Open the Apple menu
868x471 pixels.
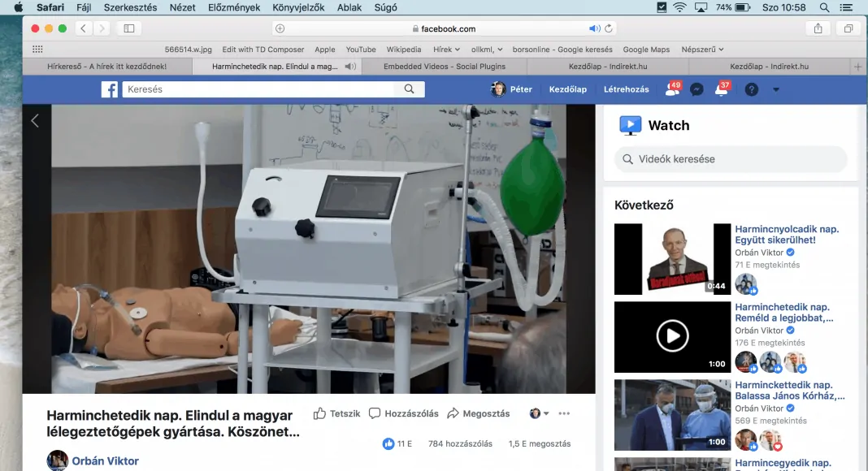tap(18, 7)
